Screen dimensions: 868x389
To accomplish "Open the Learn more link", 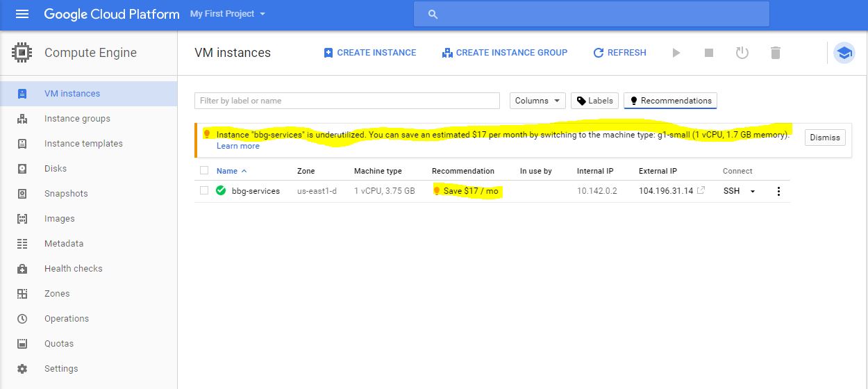I will pyautogui.click(x=238, y=146).
